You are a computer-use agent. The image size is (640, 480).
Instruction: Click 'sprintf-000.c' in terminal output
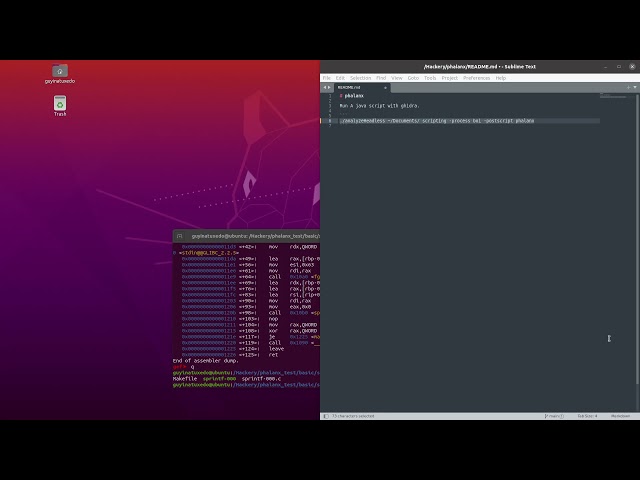[x=261, y=379]
